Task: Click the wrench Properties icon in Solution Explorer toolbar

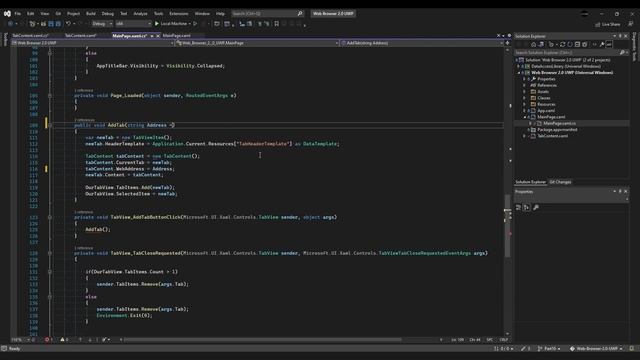Action: click(602, 44)
